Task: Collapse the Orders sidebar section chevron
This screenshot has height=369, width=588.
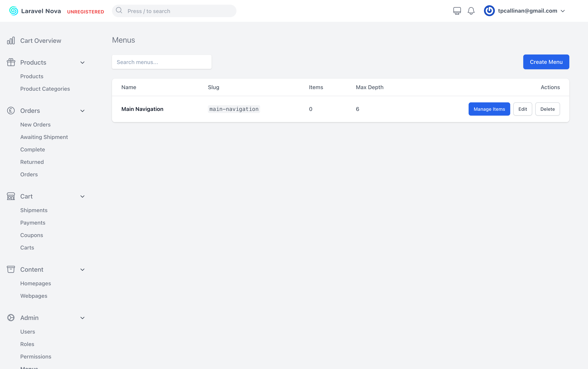Action: click(x=82, y=111)
